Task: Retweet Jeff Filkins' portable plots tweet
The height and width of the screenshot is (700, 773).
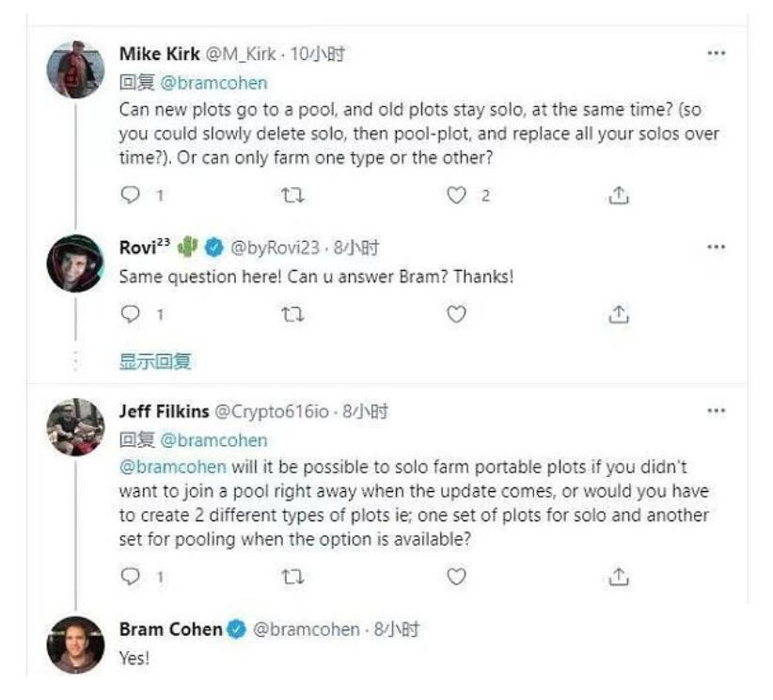Action: pyautogui.click(x=293, y=576)
